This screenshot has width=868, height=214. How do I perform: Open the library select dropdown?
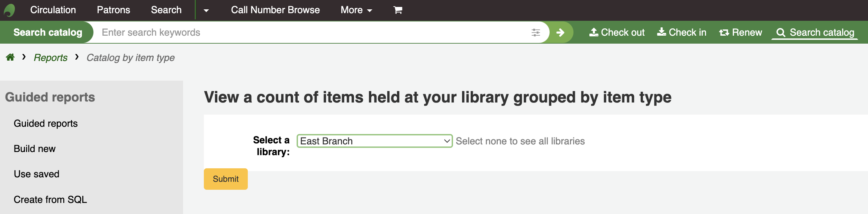(374, 141)
